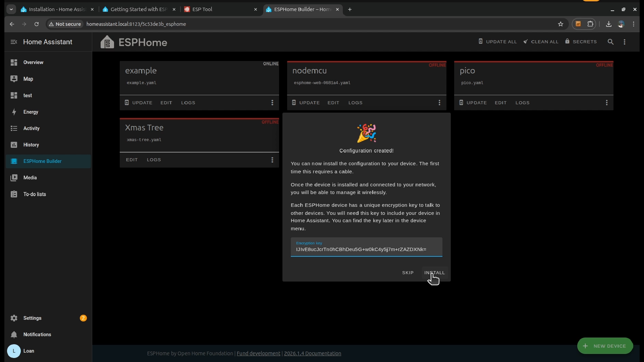Image resolution: width=644 pixels, height=362 pixels.
Task: Close the ESP Tool tab
Action: click(256, 9)
